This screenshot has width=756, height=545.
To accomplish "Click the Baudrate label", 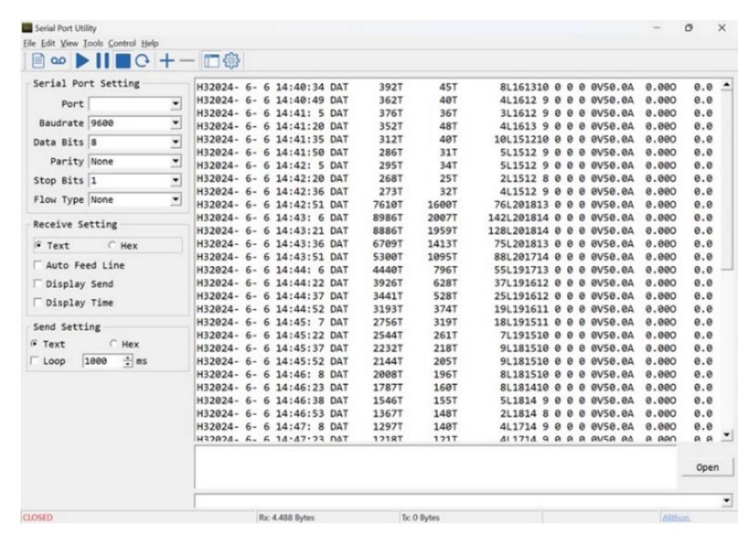I will tap(61, 123).
